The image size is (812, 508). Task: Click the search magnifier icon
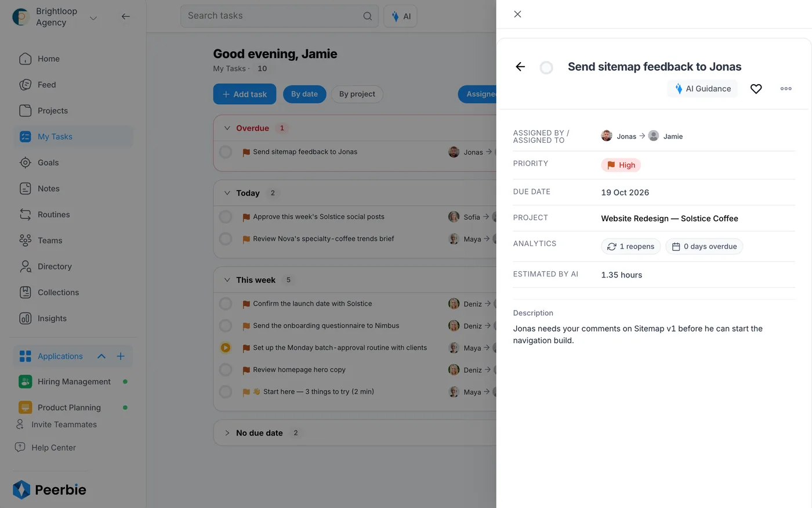tap(368, 16)
